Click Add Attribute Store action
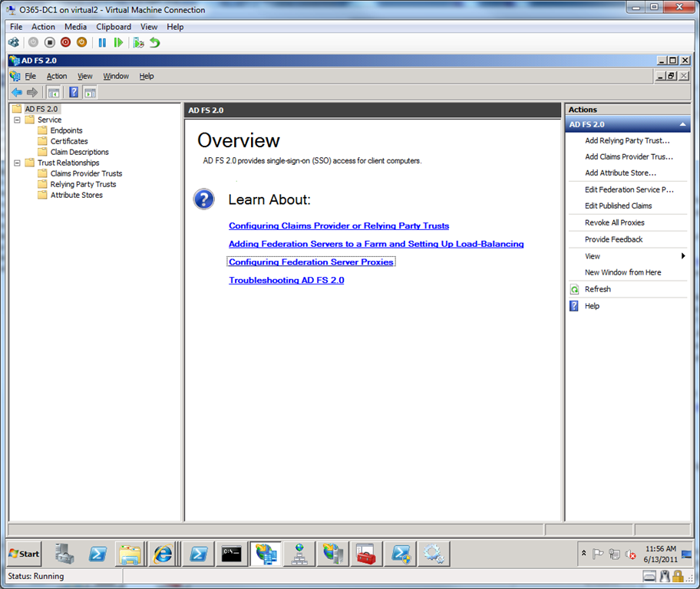This screenshot has height=589, width=700. click(x=620, y=173)
